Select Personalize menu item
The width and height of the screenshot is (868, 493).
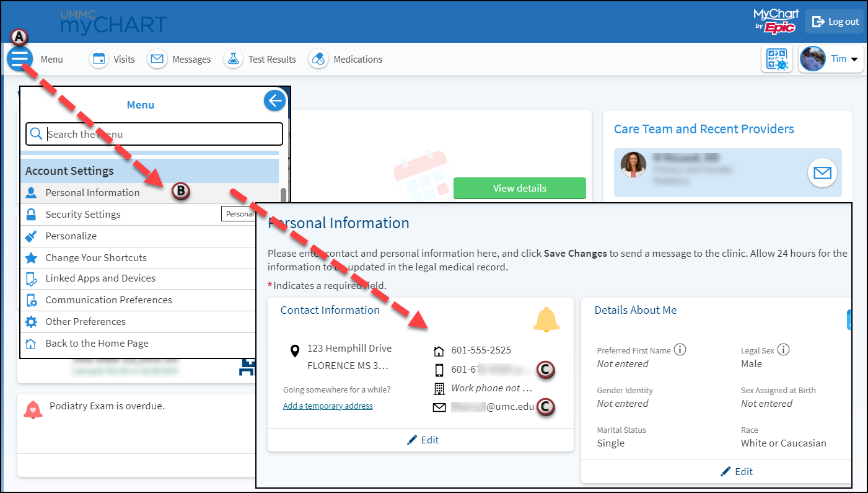(x=138, y=236)
